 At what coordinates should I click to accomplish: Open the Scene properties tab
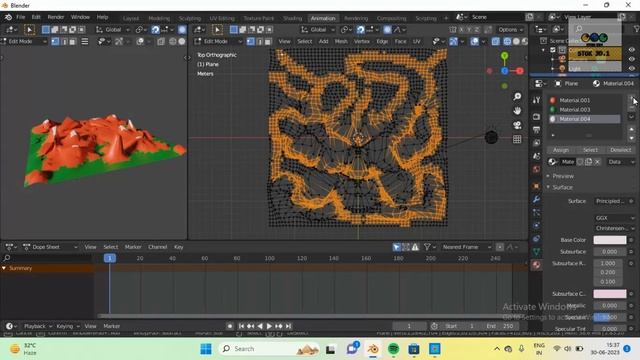click(x=536, y=156)
